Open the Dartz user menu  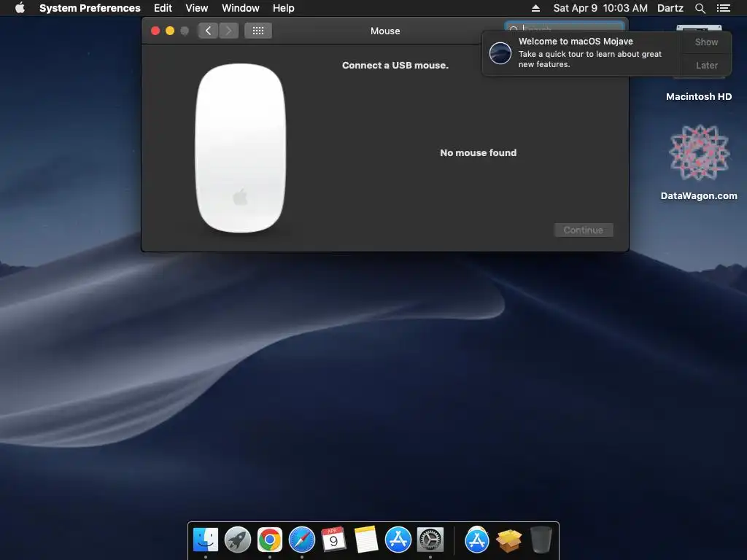(670, 8)
